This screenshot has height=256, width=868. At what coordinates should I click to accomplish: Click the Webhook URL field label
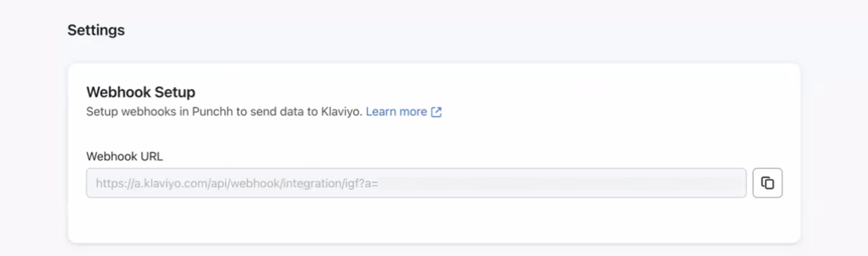[x=124, y=156]
